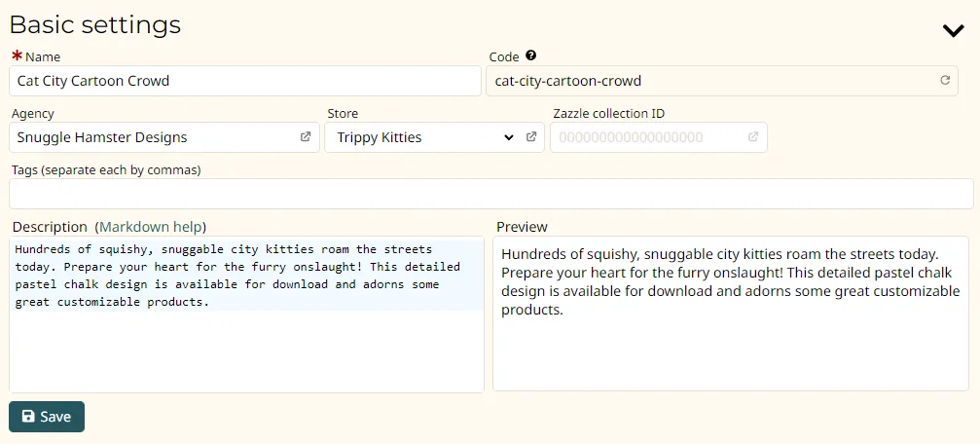Open the Agency external link icon
980x444 pixels.
[306, 137]
